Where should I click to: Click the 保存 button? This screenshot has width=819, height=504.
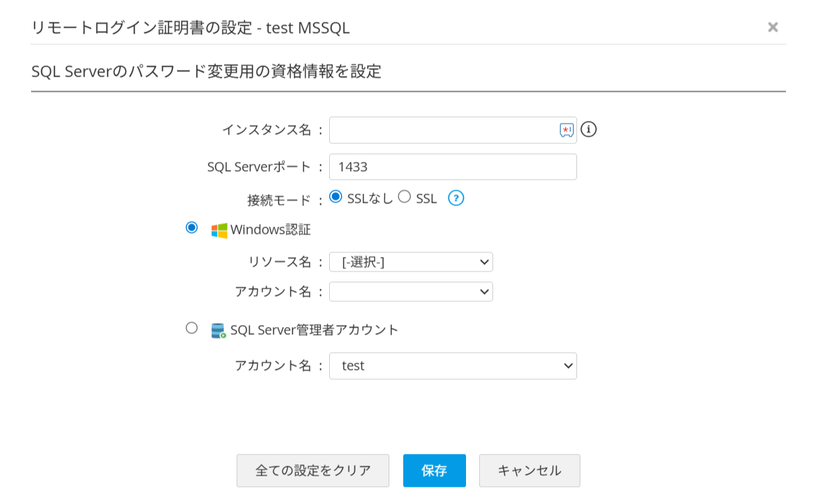(x=434, y=470)
